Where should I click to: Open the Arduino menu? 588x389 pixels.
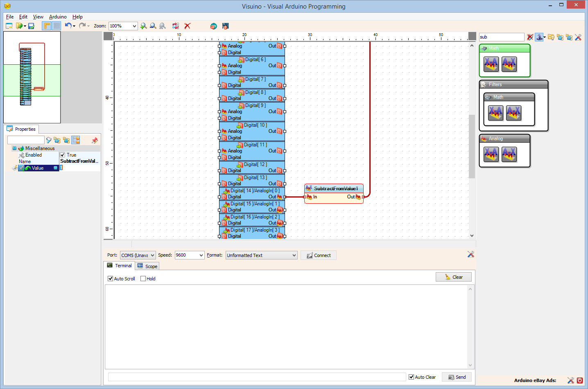[57, 17]
